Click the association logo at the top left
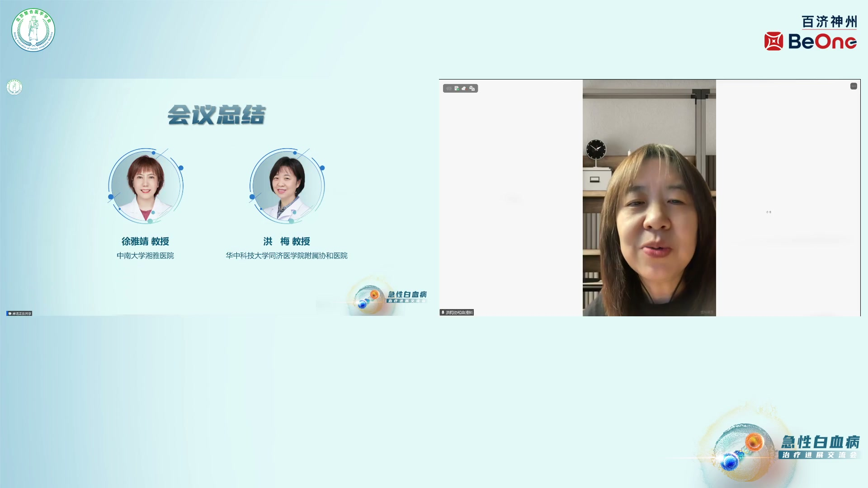This screenshot has width=868, height=488. (33, 30)
